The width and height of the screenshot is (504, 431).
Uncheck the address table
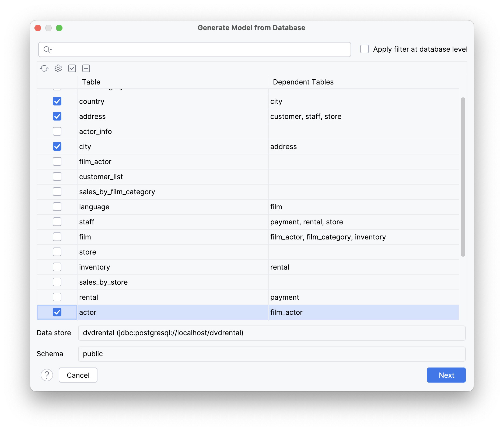tap(57, 116)
